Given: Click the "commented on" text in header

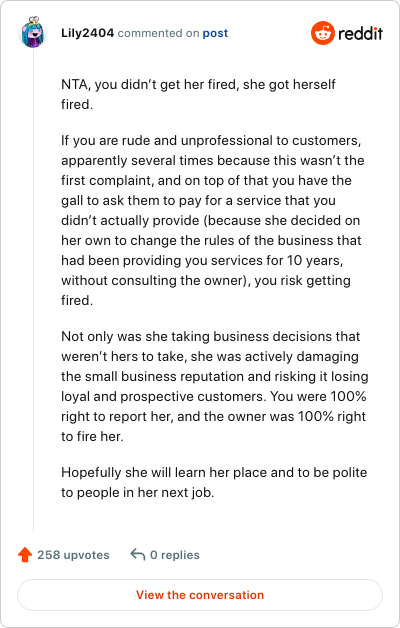Looking at the screenshot, I should [x=158, y=33].
